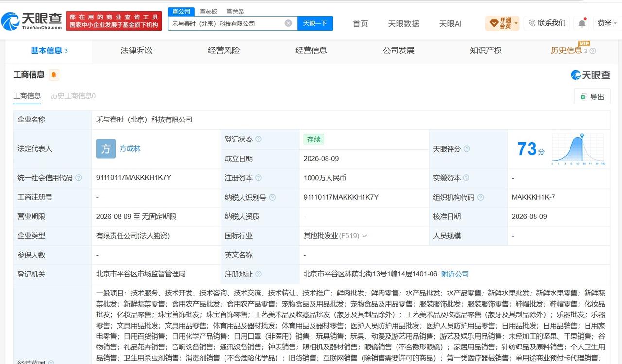Viewport: 622px width, 364px height.
Task: Select 查关系 search mode tab
Action: tap(235, 11)
